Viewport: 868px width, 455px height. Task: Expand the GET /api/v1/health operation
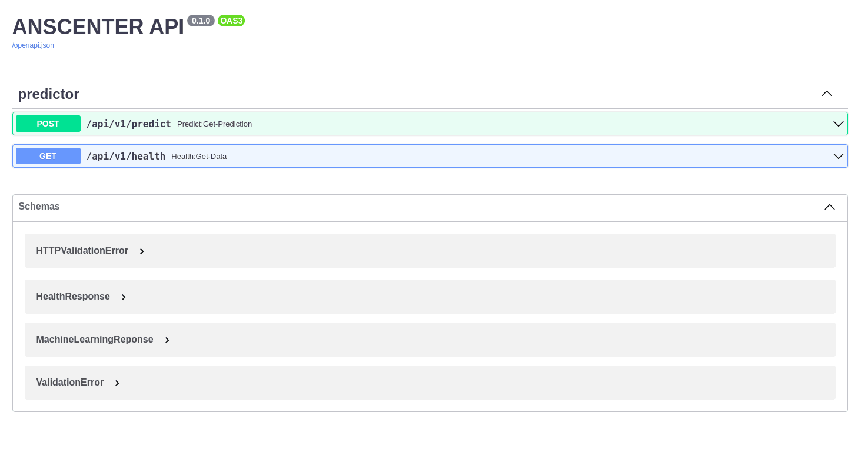click(837, 156)
